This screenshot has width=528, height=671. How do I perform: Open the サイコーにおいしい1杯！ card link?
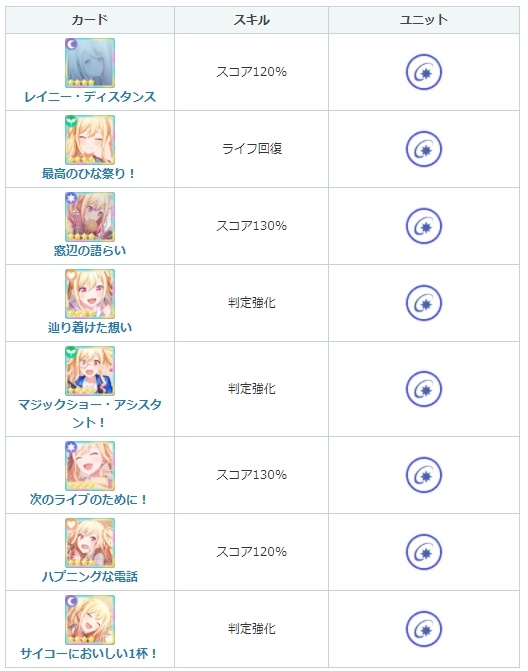point(90,653)
